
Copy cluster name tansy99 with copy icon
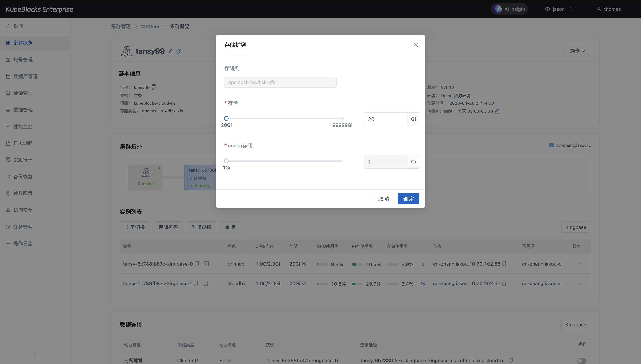[x=154, y=87]
